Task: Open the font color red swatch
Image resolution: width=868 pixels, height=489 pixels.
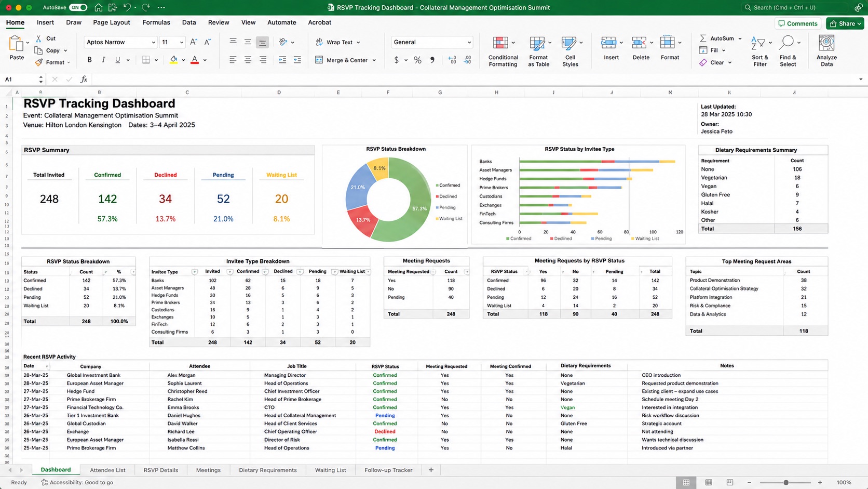Action: pyautogui.click(x=195, y=60)
